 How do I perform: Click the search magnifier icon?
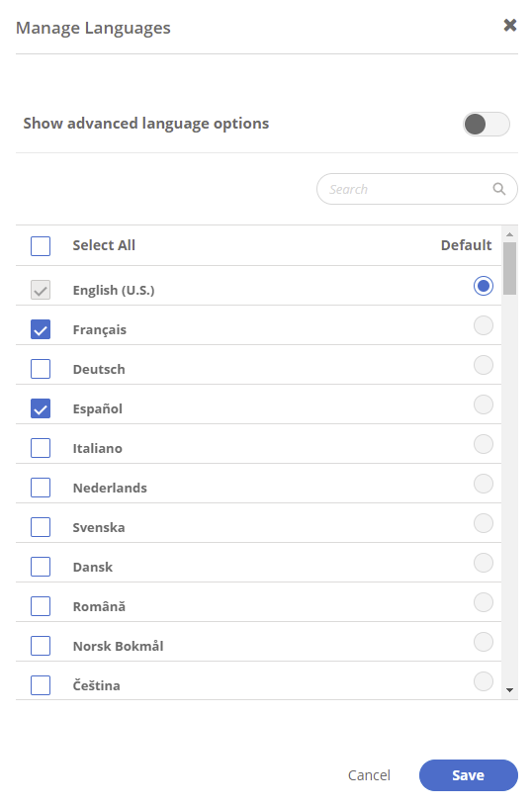(x=498, y=189)
